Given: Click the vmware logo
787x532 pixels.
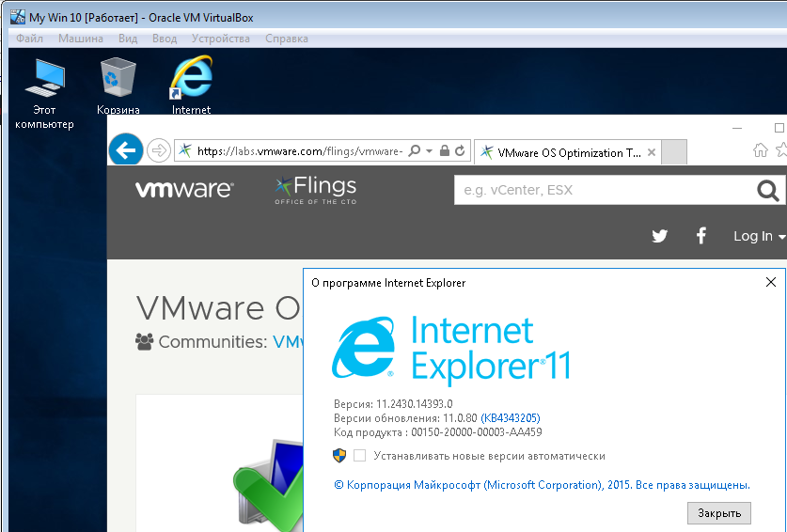Looking at the screenshot, I should 184,189.
